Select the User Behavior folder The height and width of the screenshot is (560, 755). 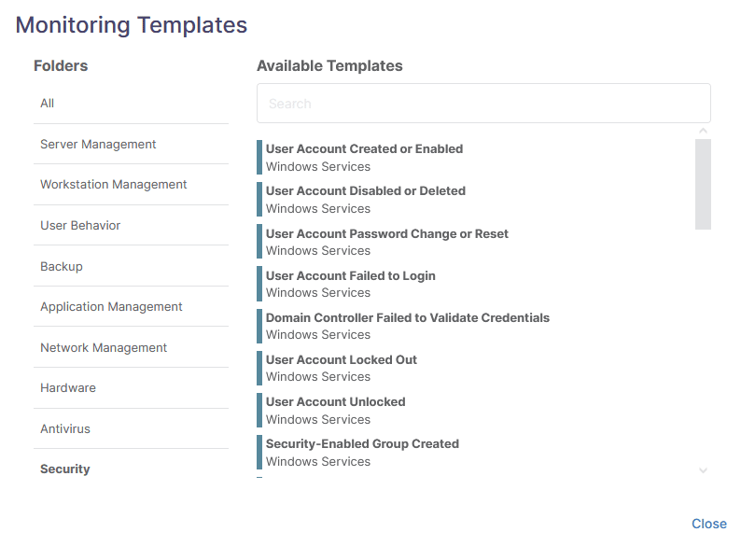(x=131, y=225)
